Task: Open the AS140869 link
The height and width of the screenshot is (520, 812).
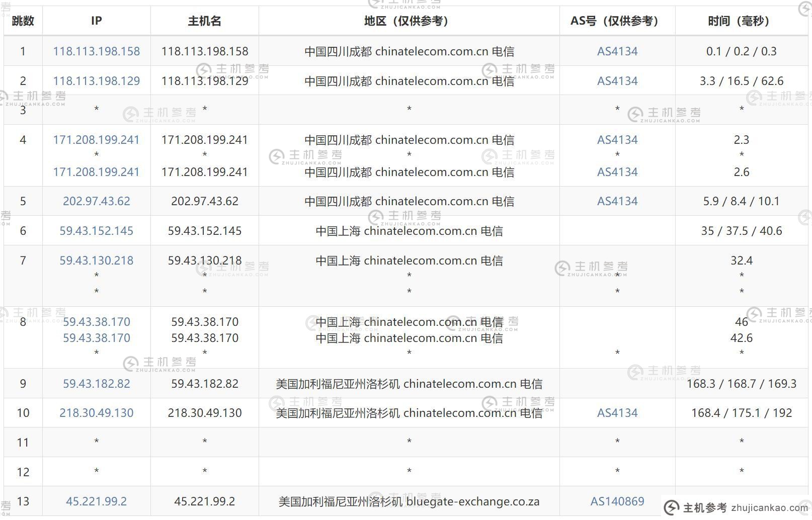Action: coord(617,501)
